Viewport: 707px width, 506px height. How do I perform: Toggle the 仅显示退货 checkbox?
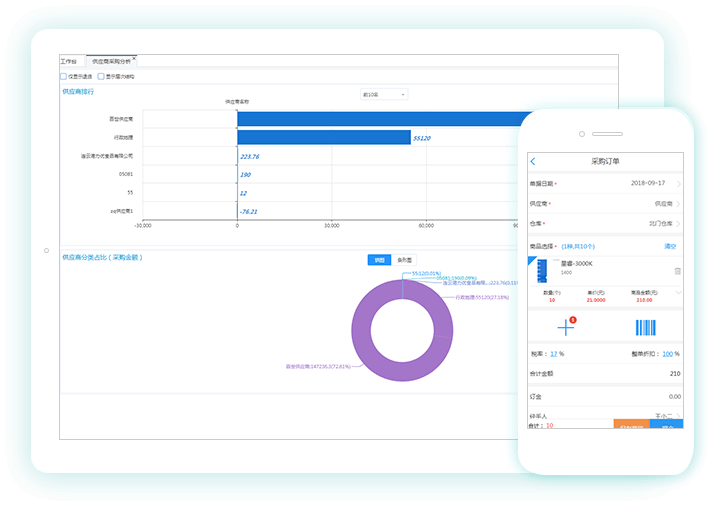64,76
